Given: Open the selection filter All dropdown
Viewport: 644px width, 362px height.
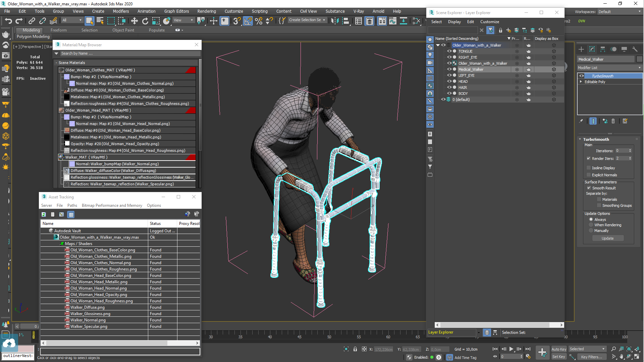Looking at the screenshot, I should 72,20.
